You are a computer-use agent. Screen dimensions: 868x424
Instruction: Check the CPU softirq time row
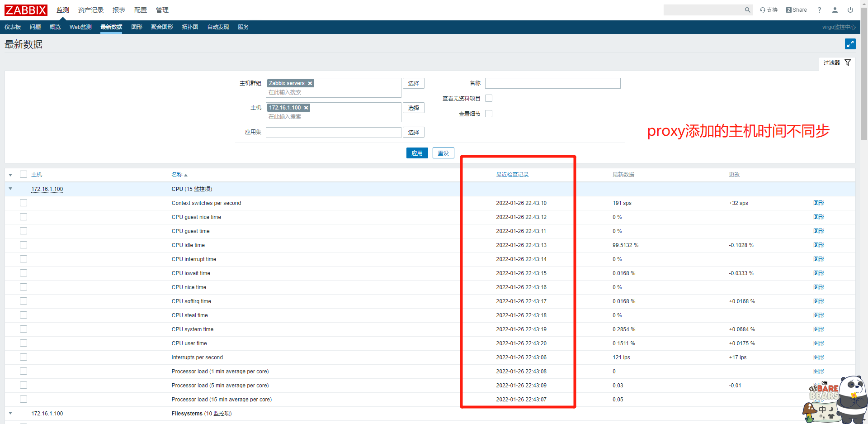coord(24,301)
